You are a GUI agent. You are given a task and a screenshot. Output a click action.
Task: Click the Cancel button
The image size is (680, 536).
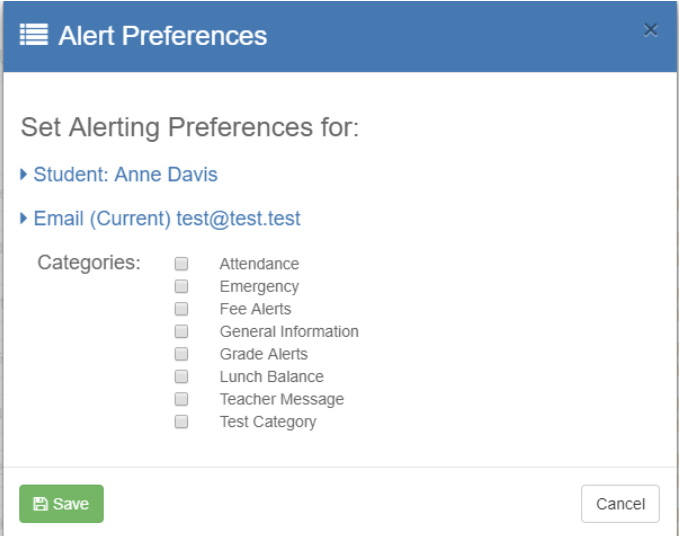pos(620,504)
